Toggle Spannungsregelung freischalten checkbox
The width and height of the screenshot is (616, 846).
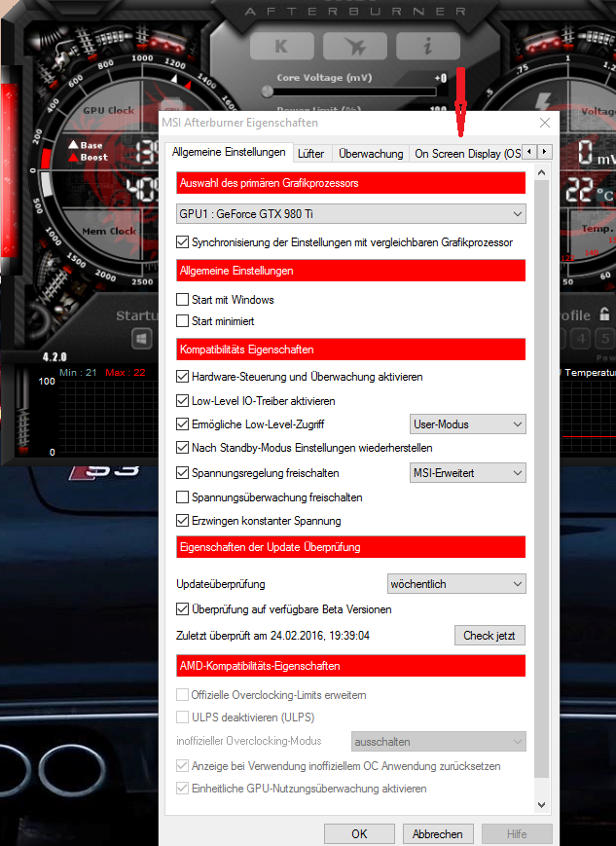[x=182, y=472]
